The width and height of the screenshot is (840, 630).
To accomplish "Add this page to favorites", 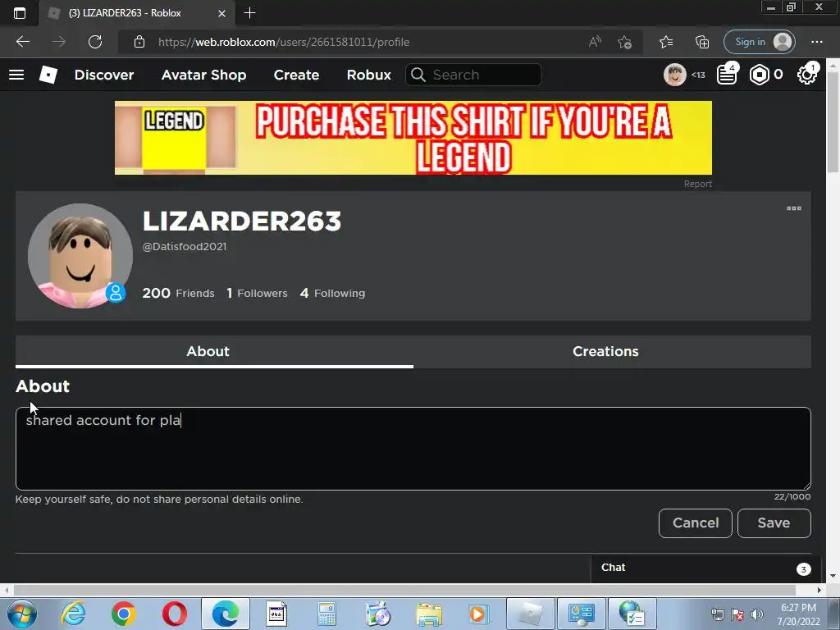I will coord(624,42).
